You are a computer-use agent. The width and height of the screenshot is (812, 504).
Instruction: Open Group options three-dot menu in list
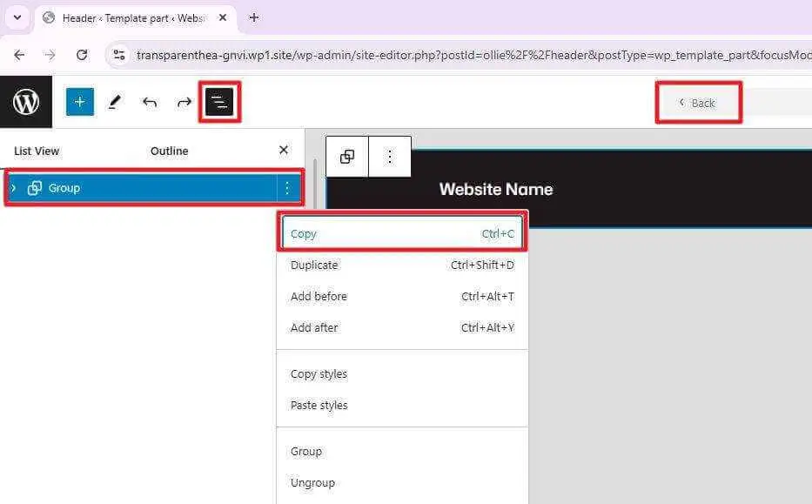click(286, 188)
